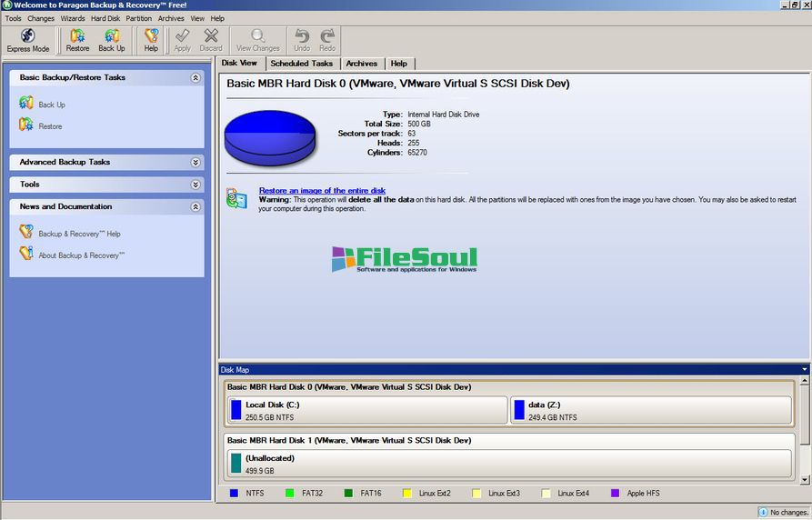Click the Redo arrow toolbar icon

[327, 36]
